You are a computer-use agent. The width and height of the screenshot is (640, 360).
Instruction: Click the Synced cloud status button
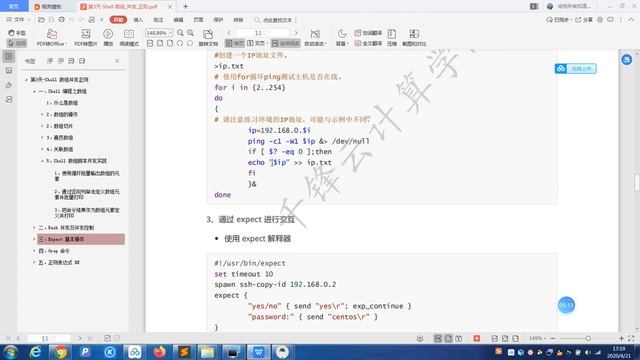pyautogui.click(x=558, y=20)
